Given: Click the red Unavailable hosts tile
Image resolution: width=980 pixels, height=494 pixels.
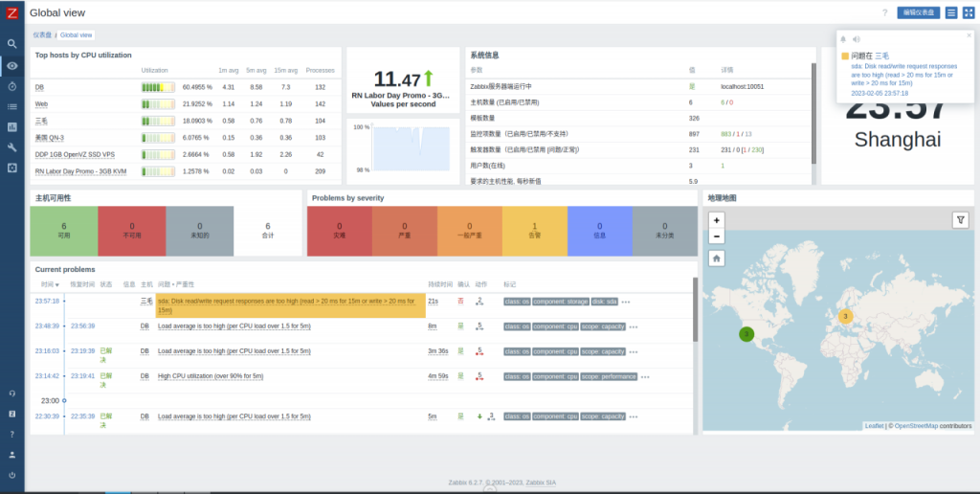Looking at the screenshot, I should pyautogui.click(x=132, y=231).
